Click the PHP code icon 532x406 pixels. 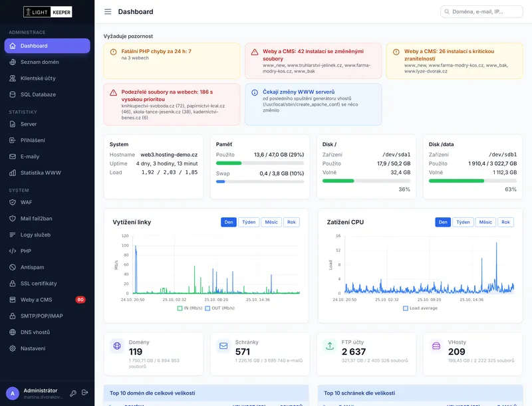coord(13,251)
